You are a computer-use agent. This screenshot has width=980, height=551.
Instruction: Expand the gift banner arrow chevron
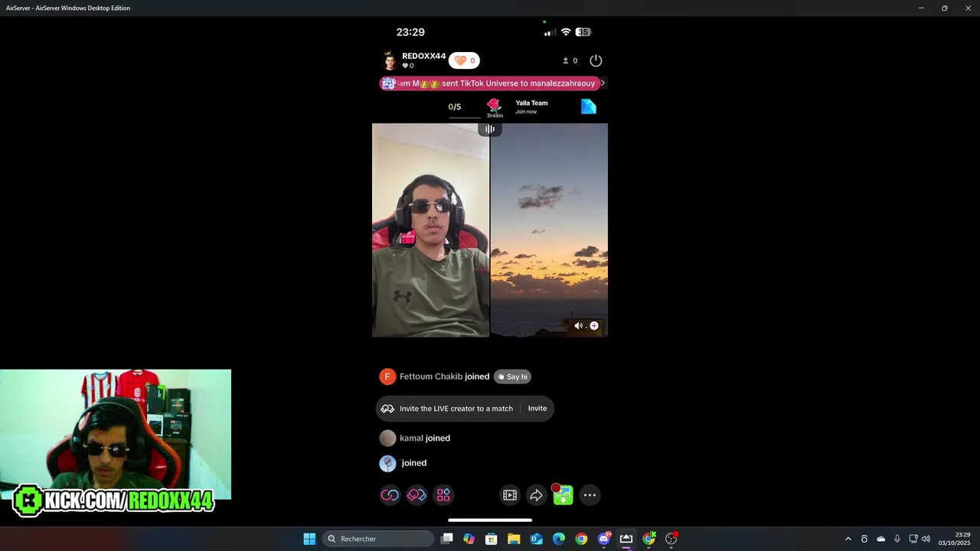tap(603, 83)
